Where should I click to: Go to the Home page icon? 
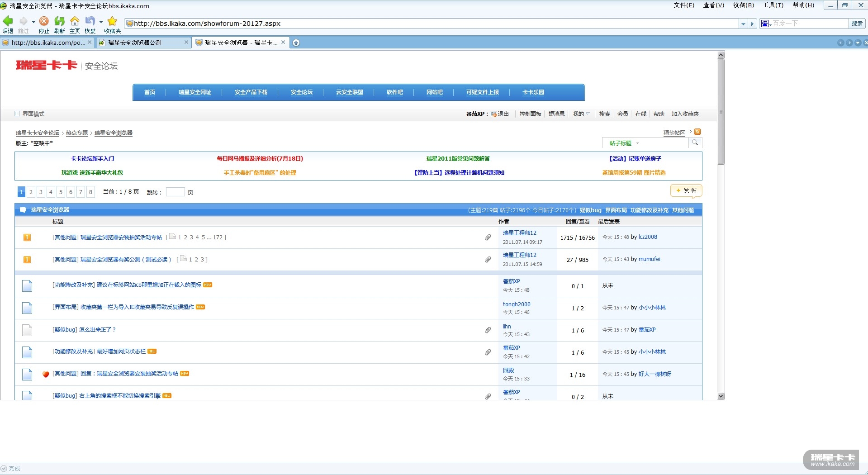point(75,21)
